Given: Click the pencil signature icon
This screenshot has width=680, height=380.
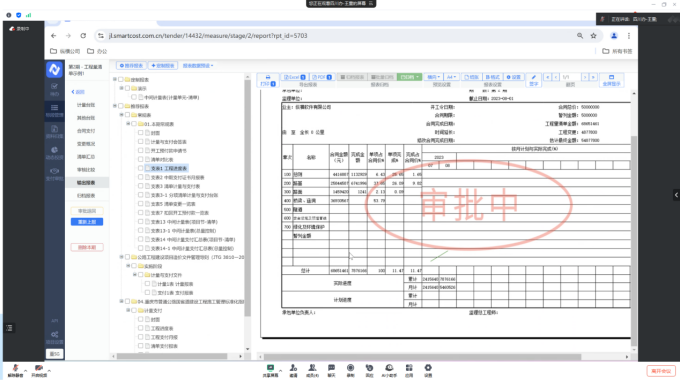Looking at the screenshot, I should point(534,77).
